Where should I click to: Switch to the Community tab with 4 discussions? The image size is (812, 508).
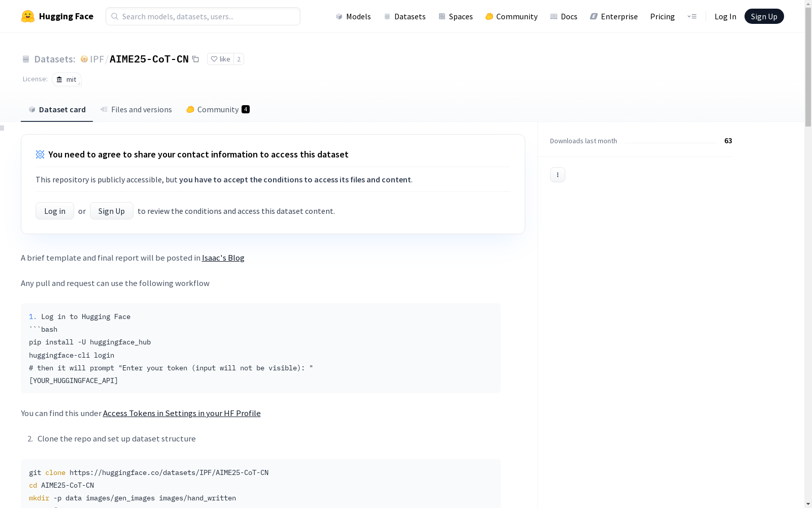pos(218,110)
